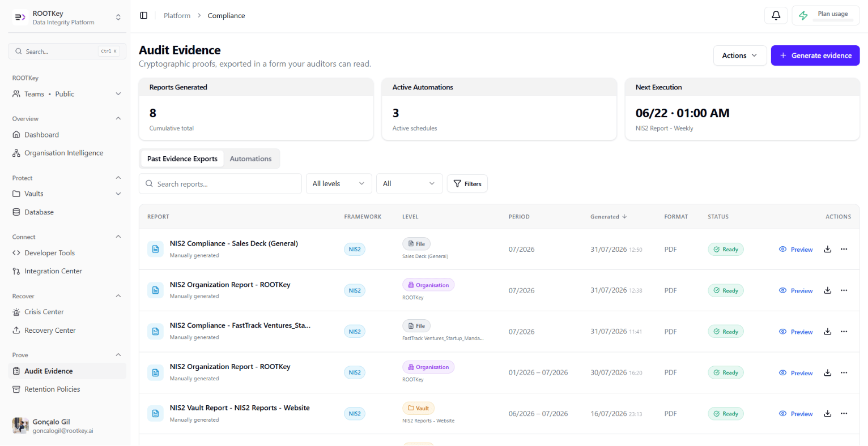Preview the 12:38 Organization Report

click(796, 291)
